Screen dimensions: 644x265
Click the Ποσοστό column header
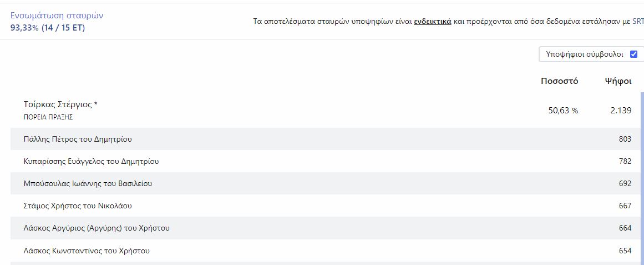coord(559,81)
